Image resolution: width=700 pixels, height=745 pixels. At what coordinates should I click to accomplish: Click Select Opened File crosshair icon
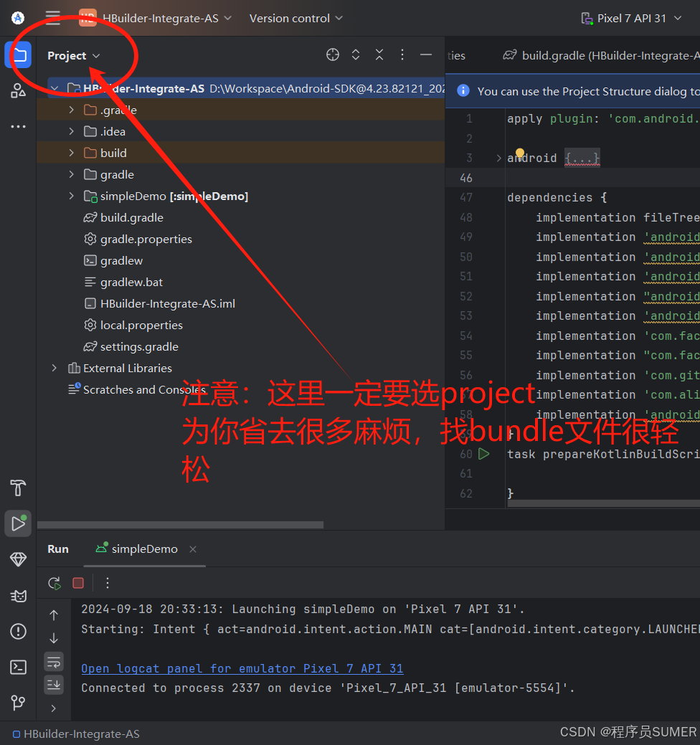coord(333,54)
